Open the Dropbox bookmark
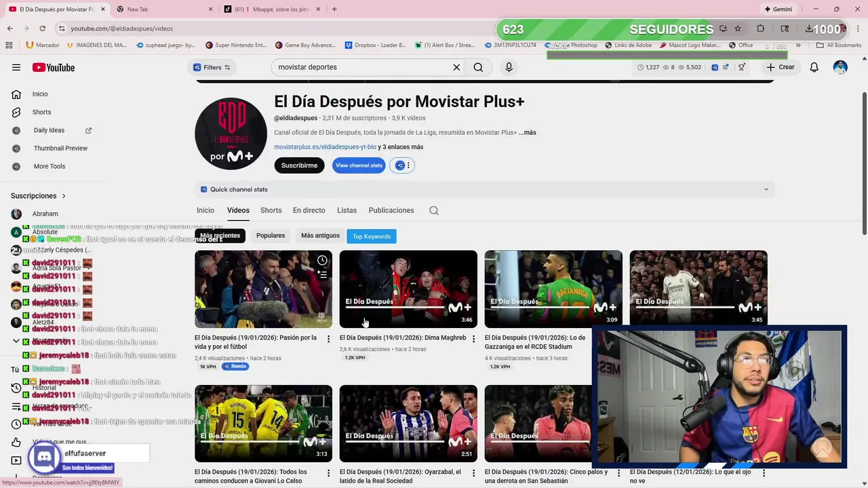This screenshot has width=868, height=488. [375, 45]
